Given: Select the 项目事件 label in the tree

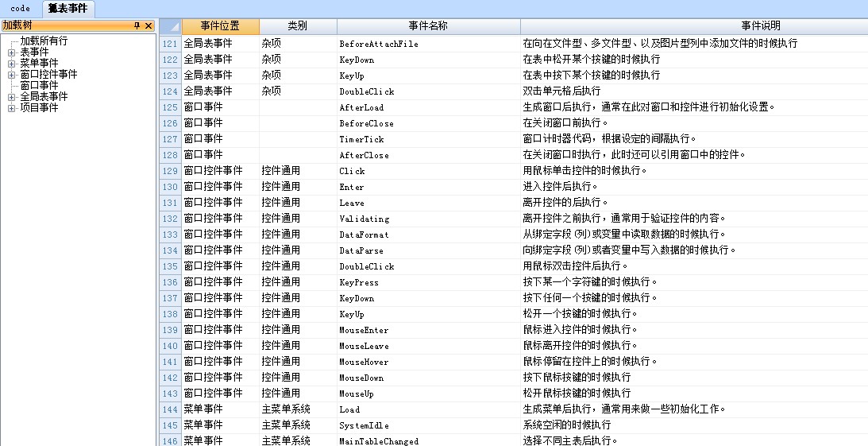Looking at the screenshot, I should (39, 107).
